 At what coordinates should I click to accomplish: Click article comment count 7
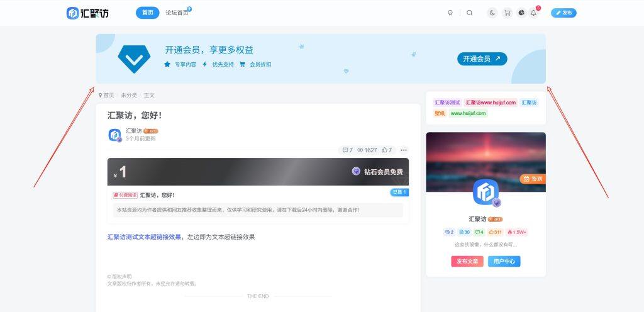(x=347, y=150)
